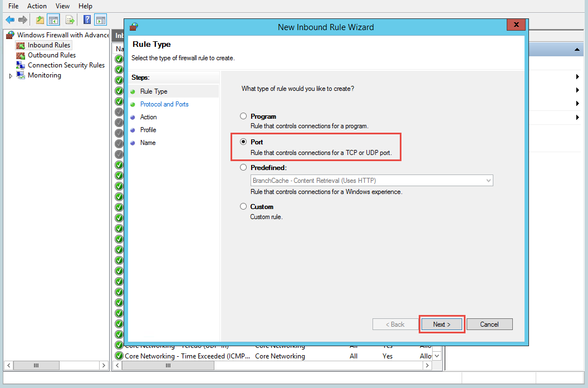The image size is (588, 388).
Task: Click the rules list's horizontal scrollbar thumb
Action: 168,365
